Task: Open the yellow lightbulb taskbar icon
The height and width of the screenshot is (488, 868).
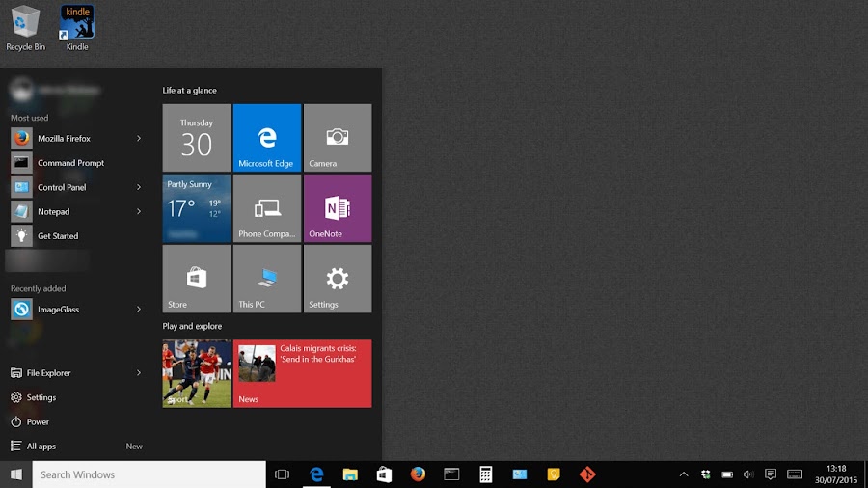Action: pos(553,474)
